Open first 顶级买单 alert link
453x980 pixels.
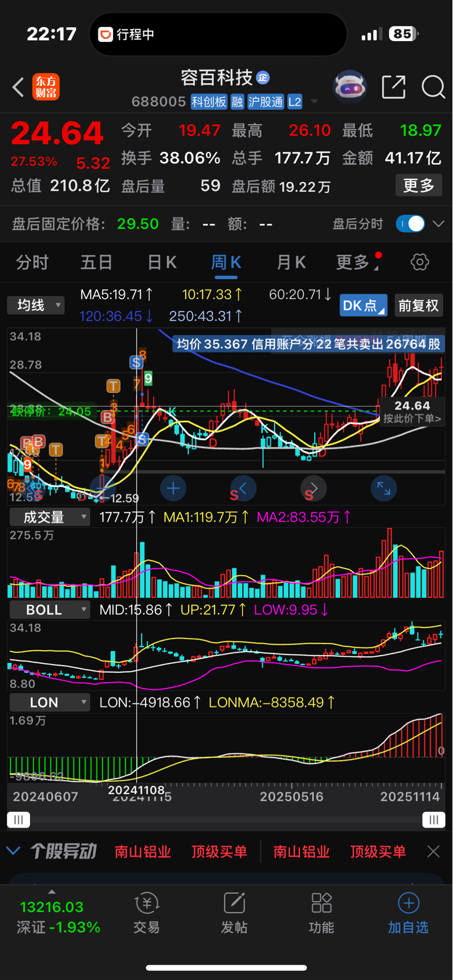point(219,851)
